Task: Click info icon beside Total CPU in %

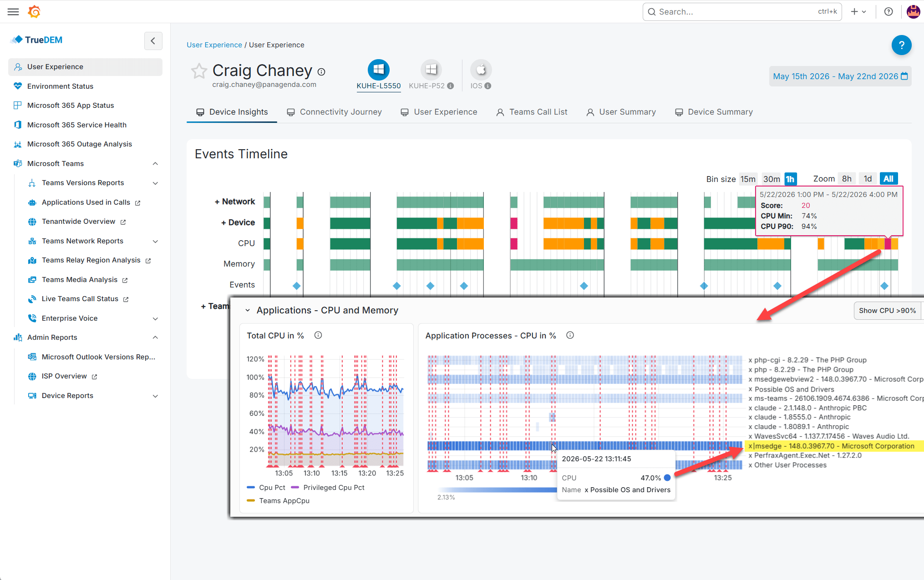Action: click(x=318, y=335)
